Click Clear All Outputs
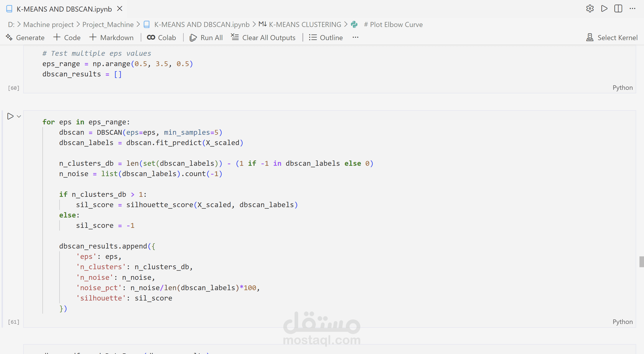 pos(263,38)
